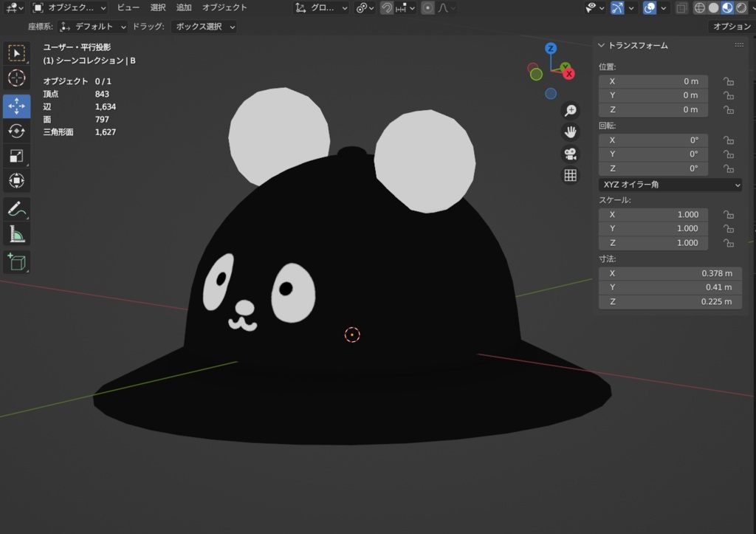Toggle lock on location X
The image size is (756, 534).
(729, 81)
